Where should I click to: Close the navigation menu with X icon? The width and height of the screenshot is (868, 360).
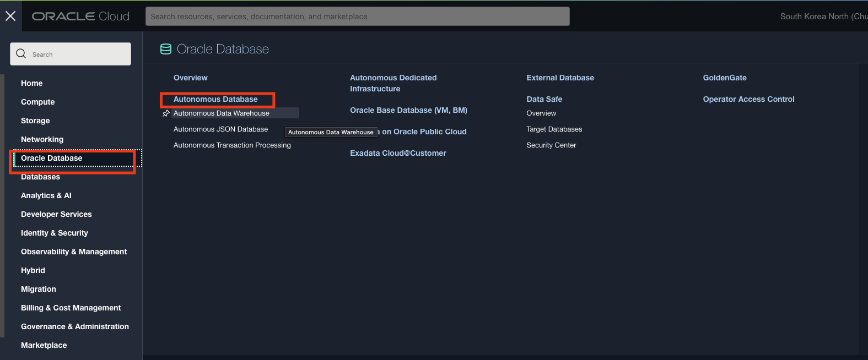10,16
